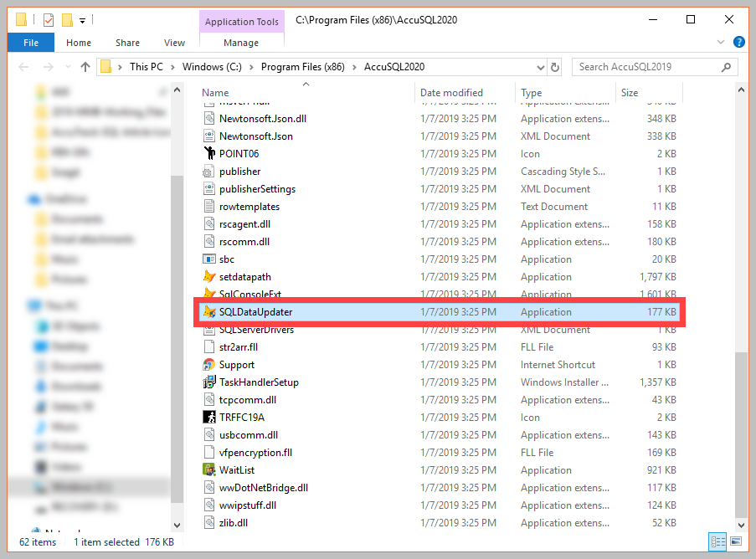Switch to Details view layout

tap(717, 541)
